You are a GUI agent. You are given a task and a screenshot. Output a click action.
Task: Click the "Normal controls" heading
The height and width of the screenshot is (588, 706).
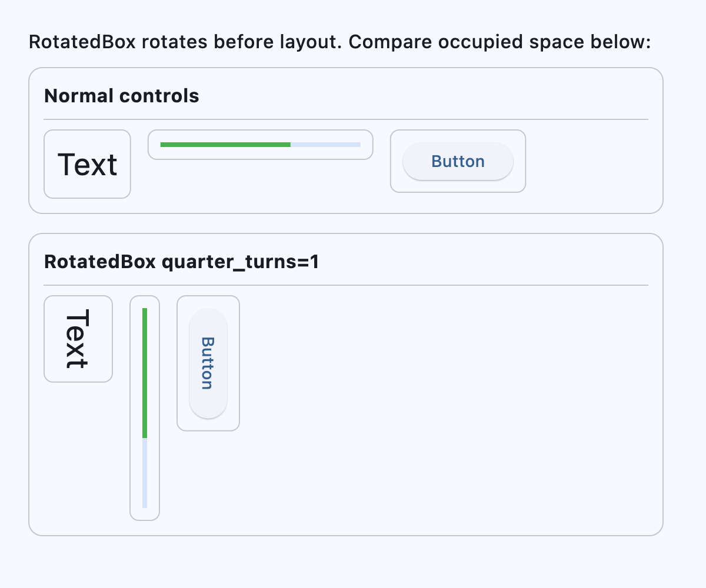click(121, 96)
